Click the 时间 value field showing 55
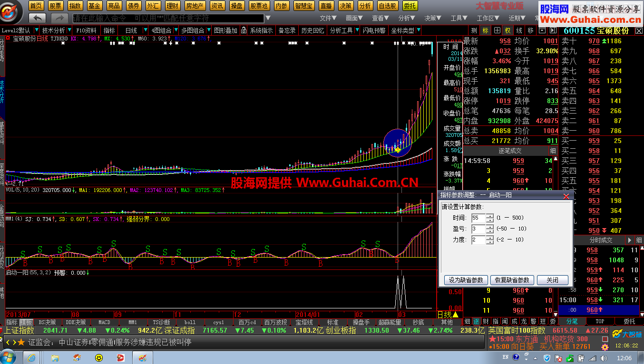This screenshot has height=364, width=644. point(478,218)
